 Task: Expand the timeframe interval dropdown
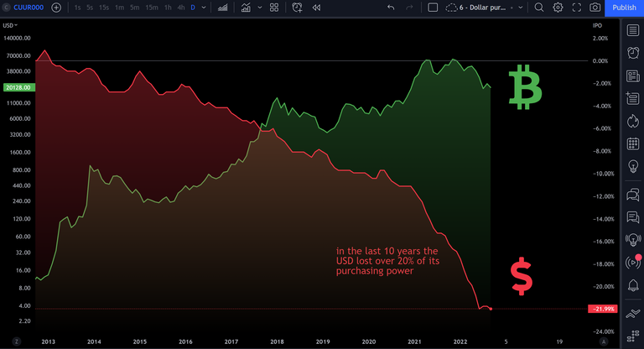click(x=204, y=8)
